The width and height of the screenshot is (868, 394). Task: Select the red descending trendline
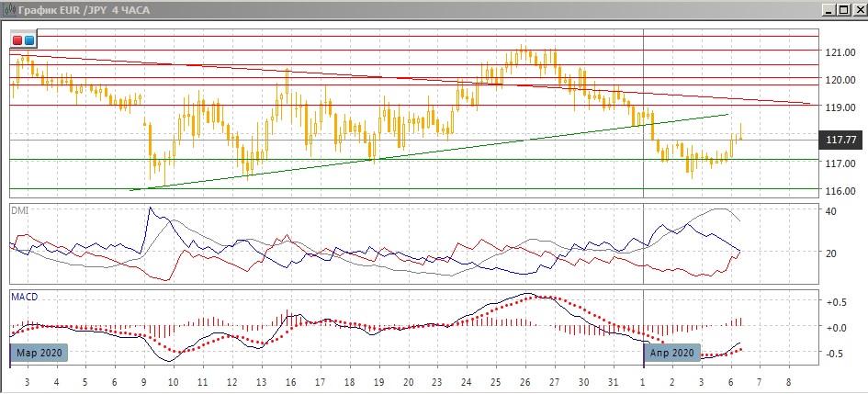[367, 72]
